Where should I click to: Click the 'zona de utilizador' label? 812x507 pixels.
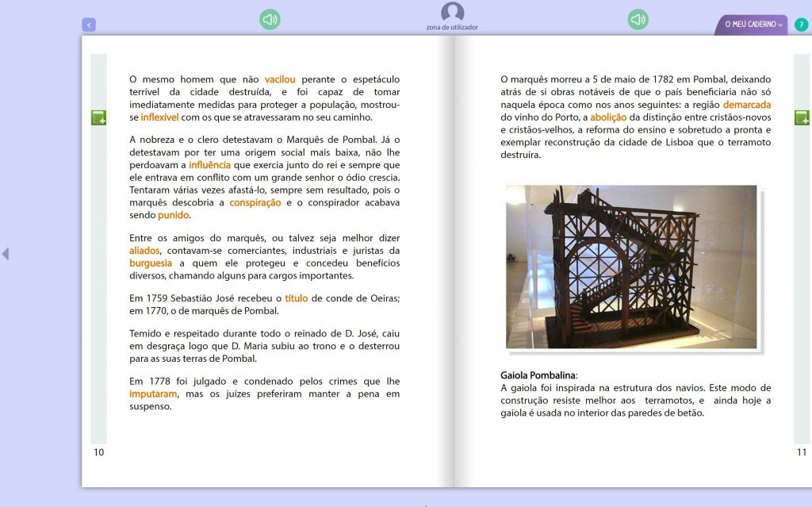[452, 28]
